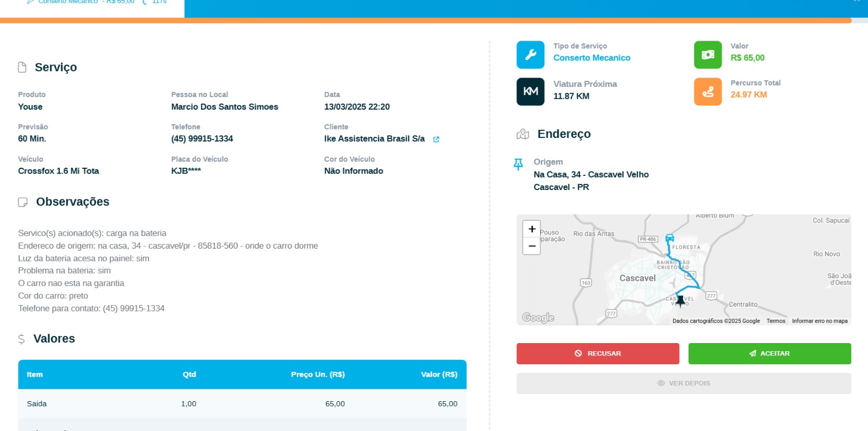Viewport: 868px width, 431px height.
Task: Zoom out on the map
Action: 532,246
